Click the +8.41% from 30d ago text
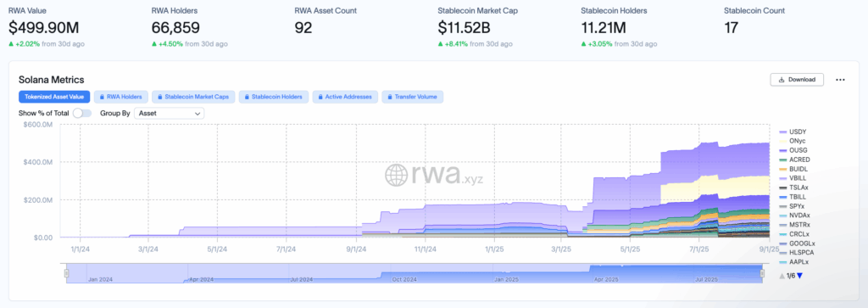 [x=475, y=44]
